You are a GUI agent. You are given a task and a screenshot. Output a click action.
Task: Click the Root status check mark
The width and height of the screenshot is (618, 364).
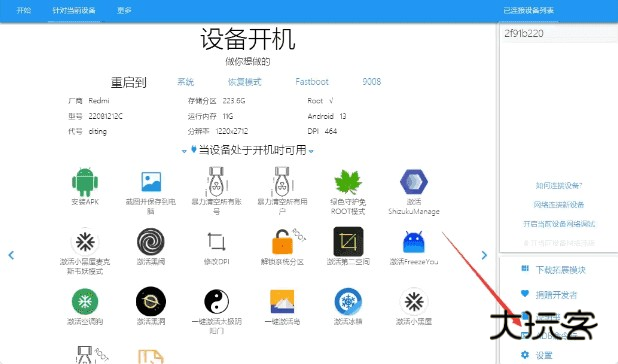(x=331, y=101)
